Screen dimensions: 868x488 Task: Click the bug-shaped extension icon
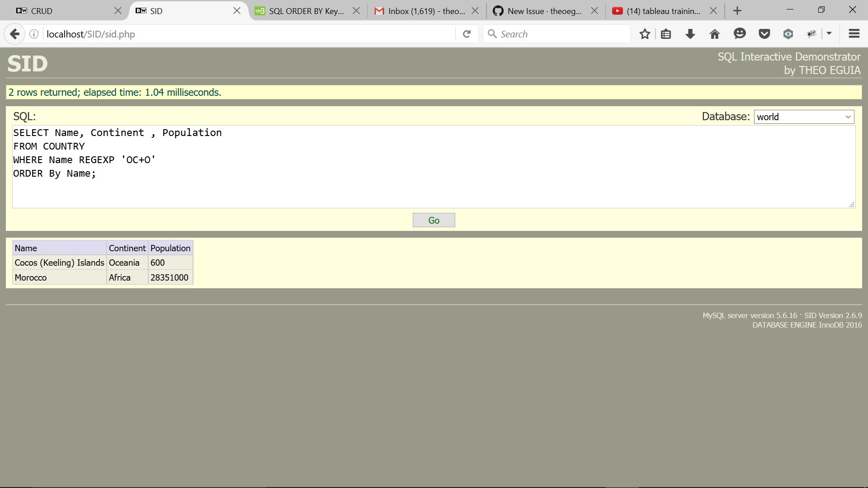pos(812,34)
